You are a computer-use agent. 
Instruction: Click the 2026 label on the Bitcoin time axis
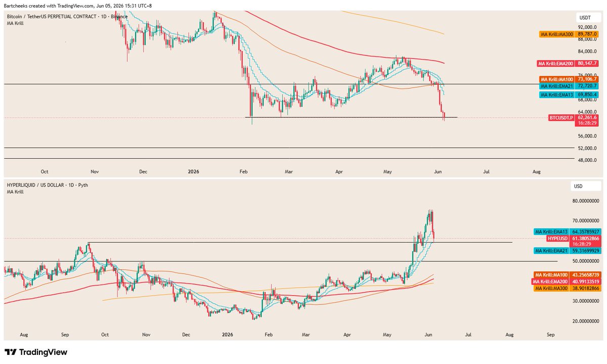coord(193,172)
